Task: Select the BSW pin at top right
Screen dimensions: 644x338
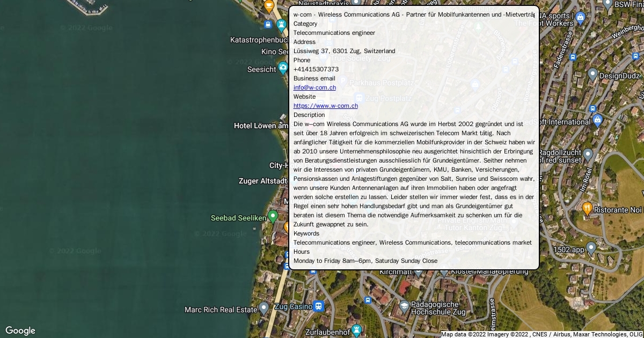Action: (x=608, y=4)
